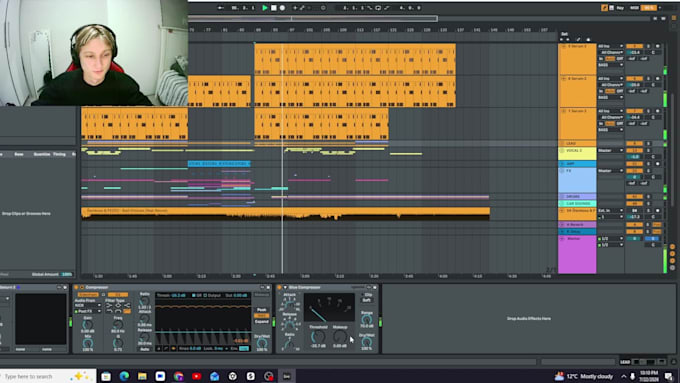Click the Compressor Dry/Wet knob

262,343
